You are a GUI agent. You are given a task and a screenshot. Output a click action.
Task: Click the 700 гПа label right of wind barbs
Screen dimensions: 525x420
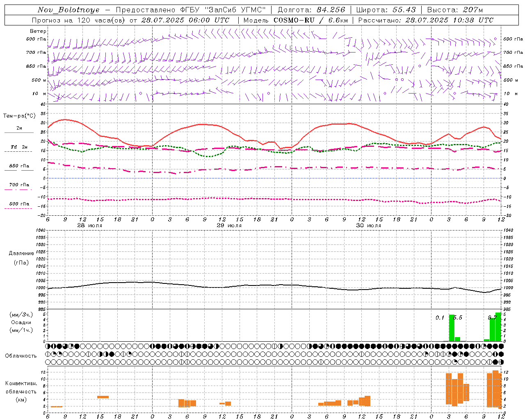point(513,52)
